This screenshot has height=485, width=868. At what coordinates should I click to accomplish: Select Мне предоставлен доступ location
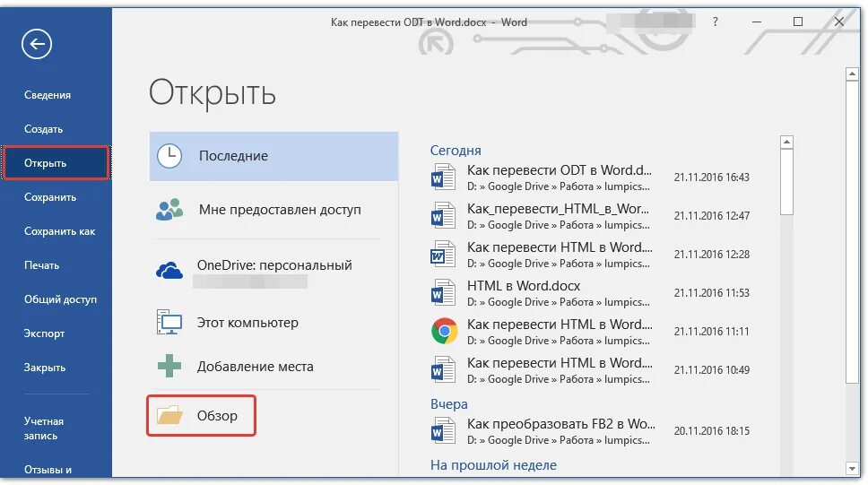point(274,210)
